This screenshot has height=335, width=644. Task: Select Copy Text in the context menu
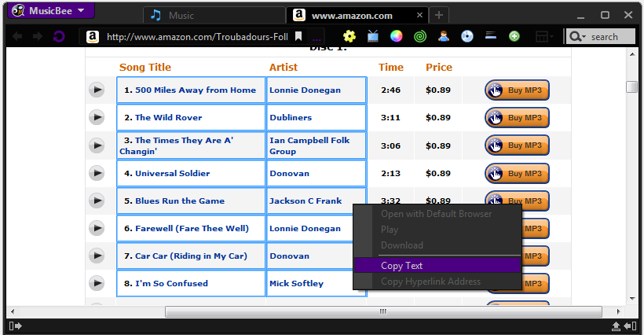[437, 266]
